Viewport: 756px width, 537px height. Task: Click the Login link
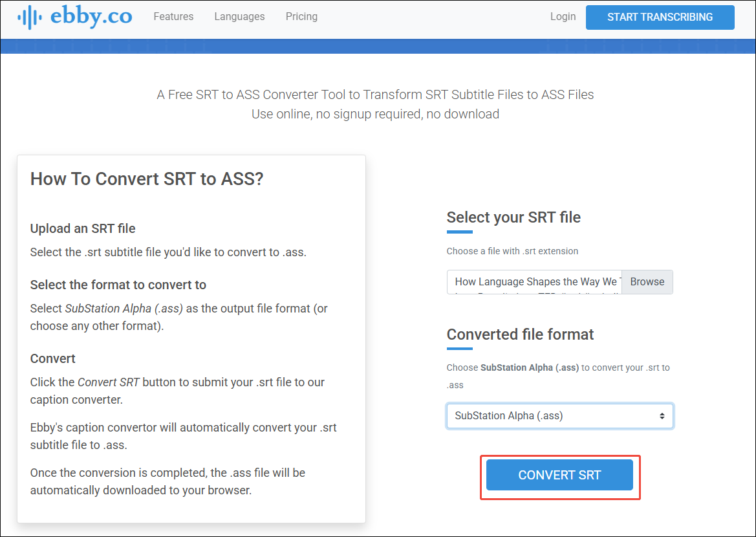click(563, 17)
